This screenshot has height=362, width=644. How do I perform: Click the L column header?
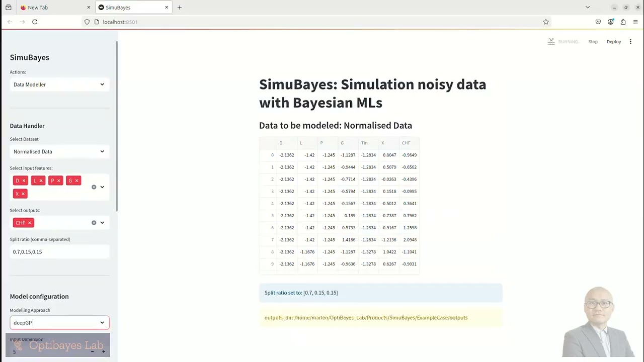click(307, 143)
